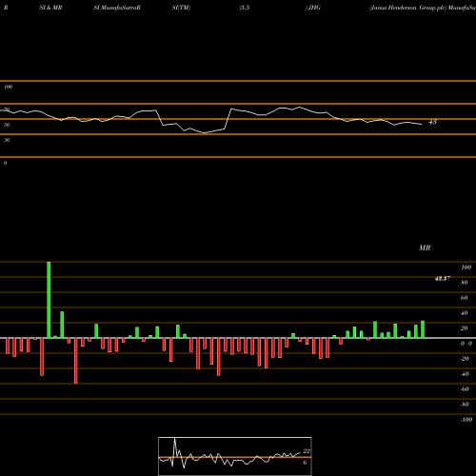Click the 48.37 MR value label
Image resolution: width=476 pixels, height=476 pixels.
[x=443, y=279]
